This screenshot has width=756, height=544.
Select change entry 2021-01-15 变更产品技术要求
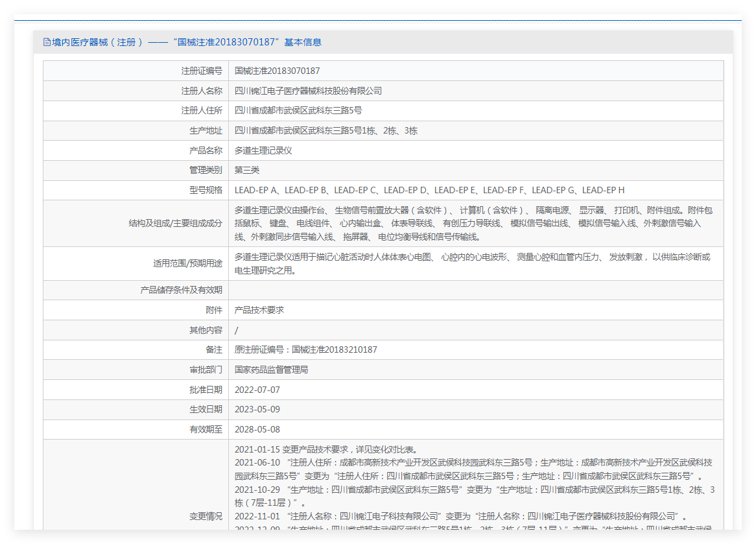coord(326,449)
